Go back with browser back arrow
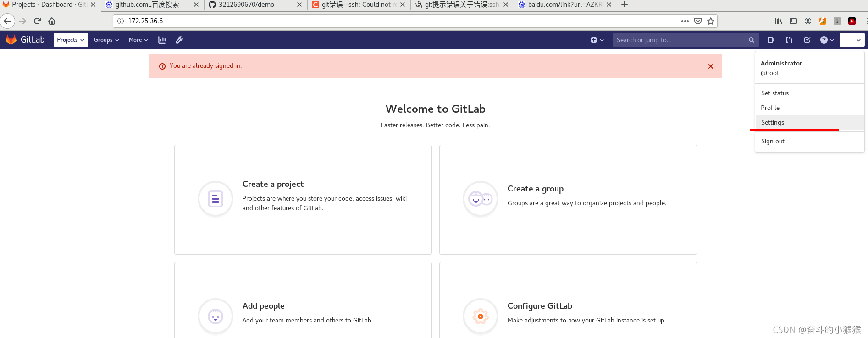Screen dimensions: 868x338 (x=7, y=21)
